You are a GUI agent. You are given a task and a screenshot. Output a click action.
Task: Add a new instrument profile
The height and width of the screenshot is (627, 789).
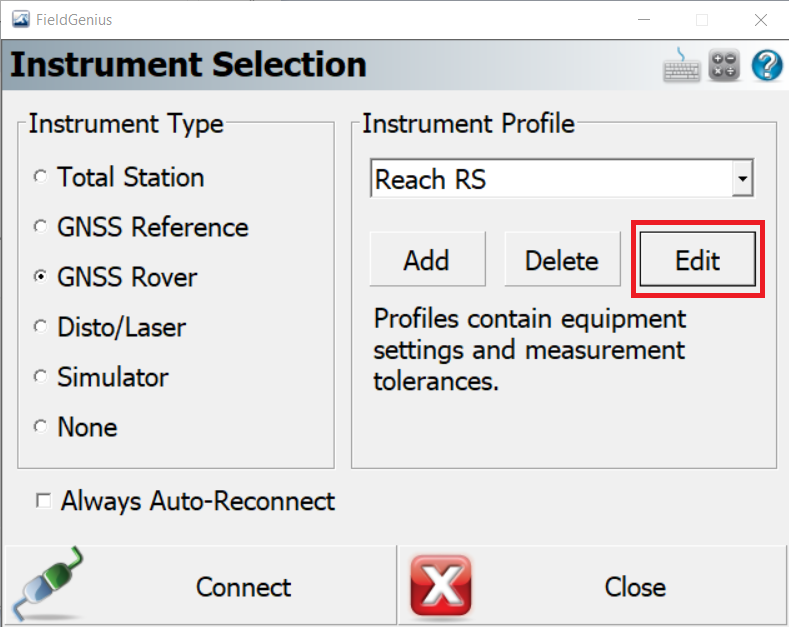pos(427,259)
